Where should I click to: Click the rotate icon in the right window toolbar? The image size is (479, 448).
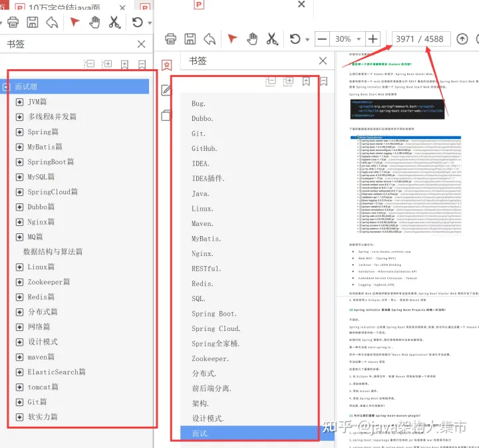click(295, 39)
